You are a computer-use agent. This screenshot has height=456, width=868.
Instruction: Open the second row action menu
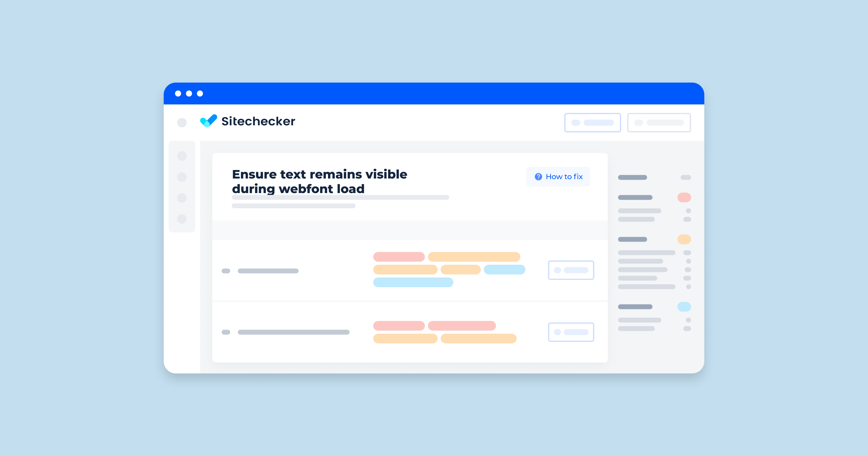click(570, 333)
